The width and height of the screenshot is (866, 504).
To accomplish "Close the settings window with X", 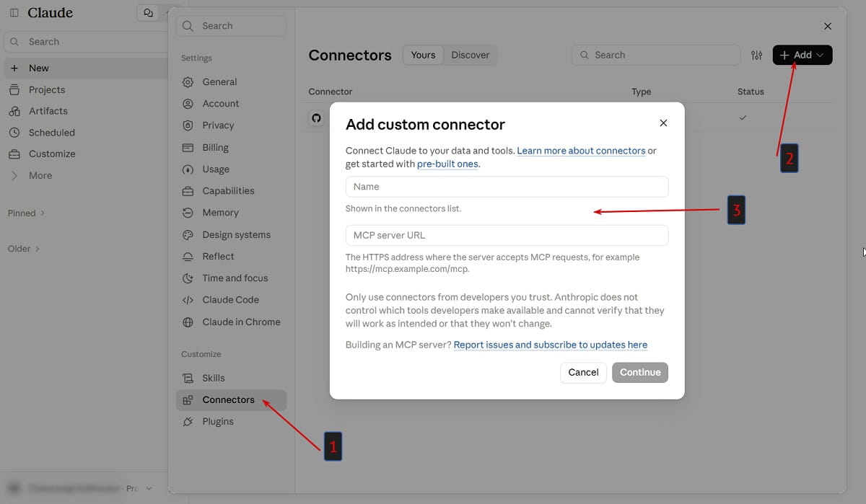I will pyautogui.click(x=828, y=26).
